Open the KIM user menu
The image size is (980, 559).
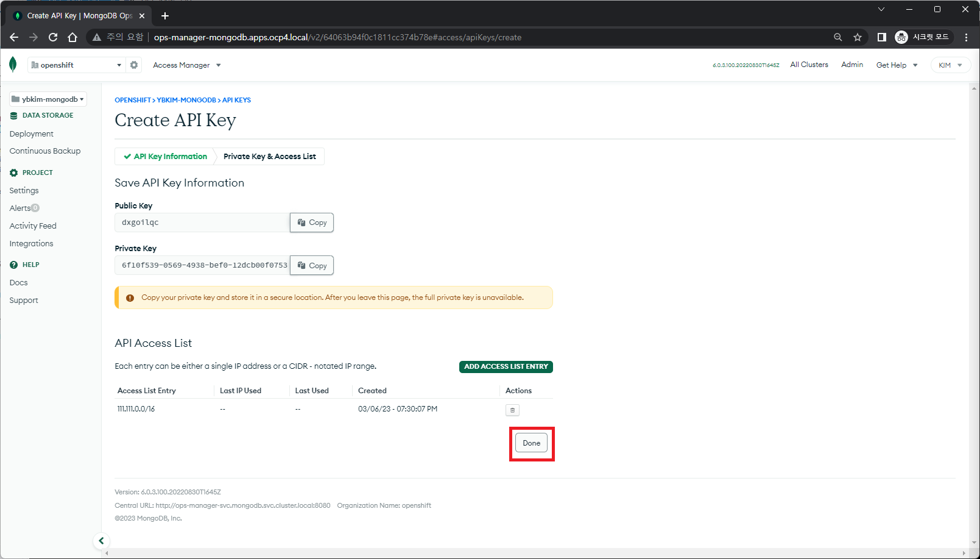pyautogui.click(x=950, y=65)
